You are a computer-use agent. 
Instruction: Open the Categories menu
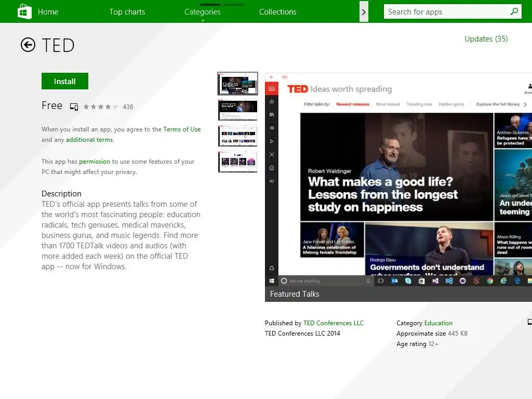(203, 12)
